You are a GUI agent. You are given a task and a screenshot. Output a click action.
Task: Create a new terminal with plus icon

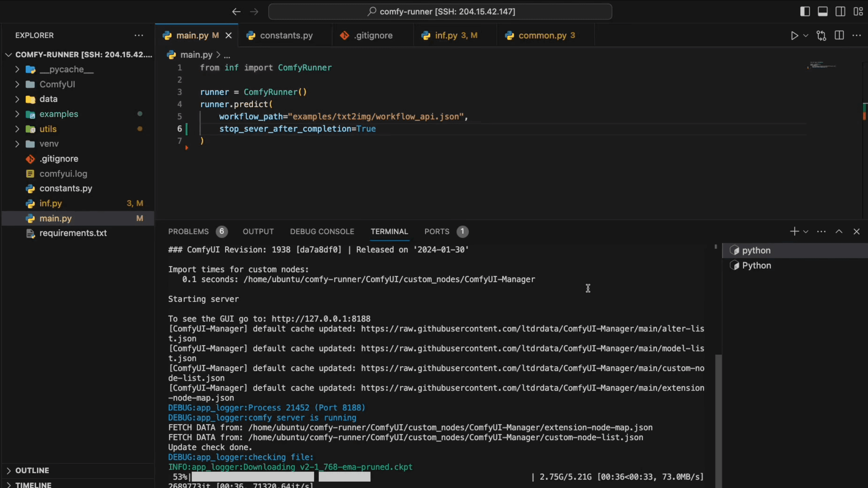(x=794, y=231)
